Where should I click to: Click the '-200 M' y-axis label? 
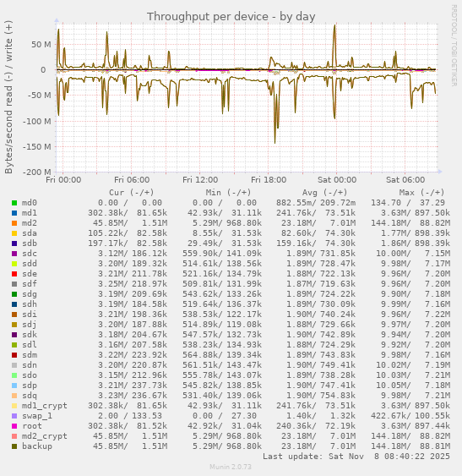pos(37,172)
